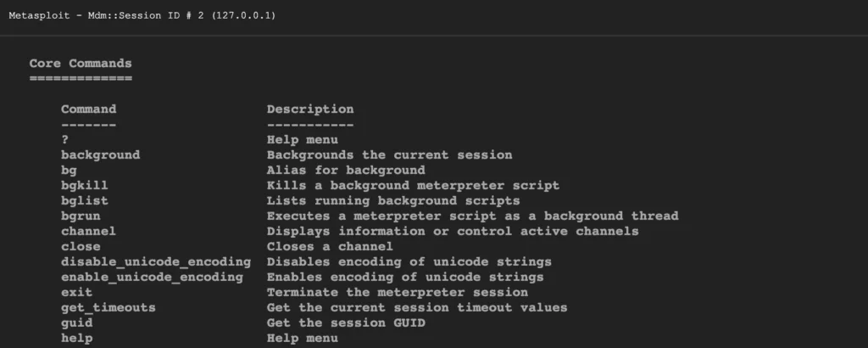Screen dimensions: 868x348
Task: Click the help command in the last row
Action: 76,339
